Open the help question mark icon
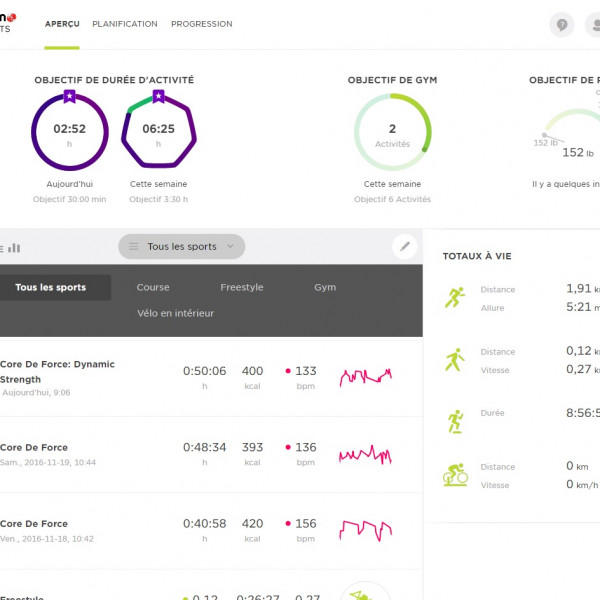Screen dimensions: 600x600 (x=562, y=25)
